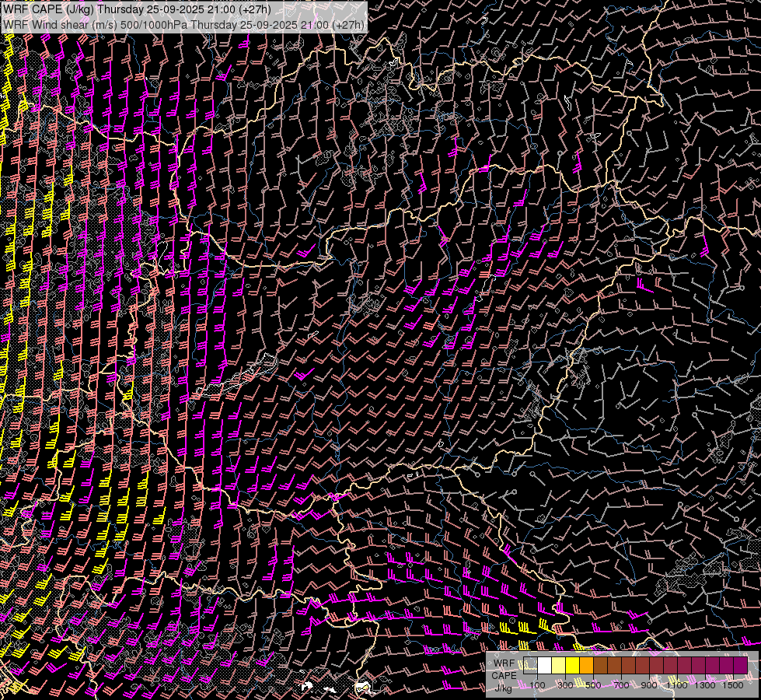The image size is (761, 700).
Task: Click the 300 legend tick label
Action: coord(565,685)
